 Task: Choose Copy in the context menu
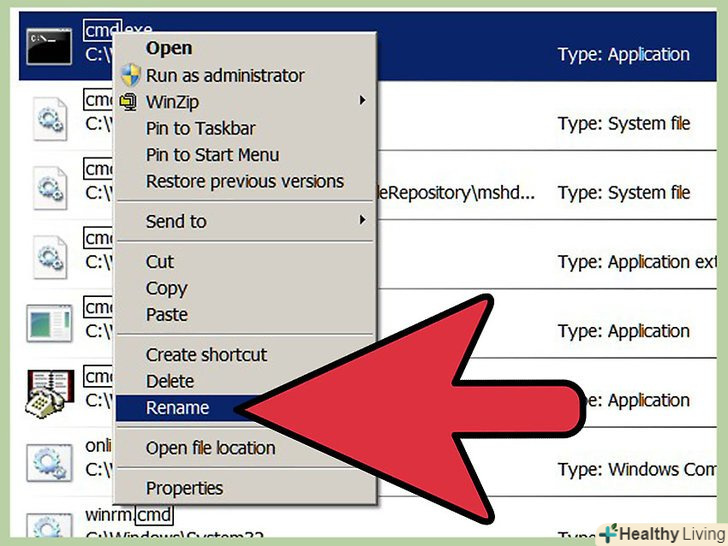pyautogui.click(x=245, y=288)
